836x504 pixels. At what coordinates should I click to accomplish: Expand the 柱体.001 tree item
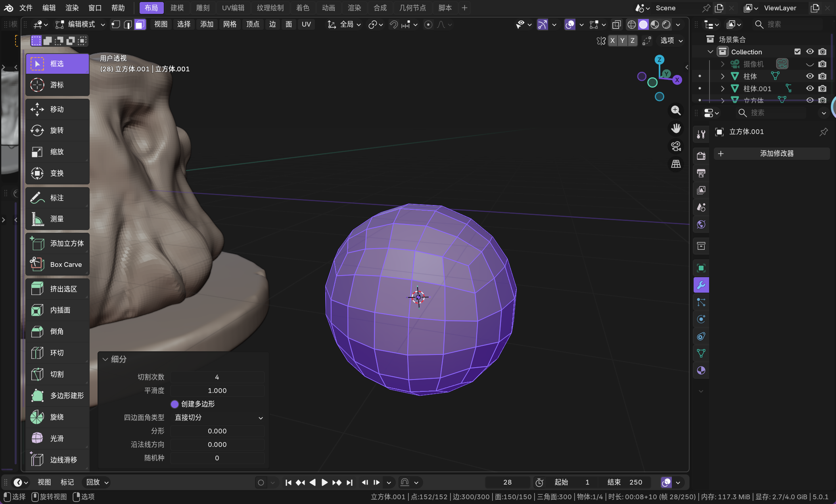click(x=723, y=88)
